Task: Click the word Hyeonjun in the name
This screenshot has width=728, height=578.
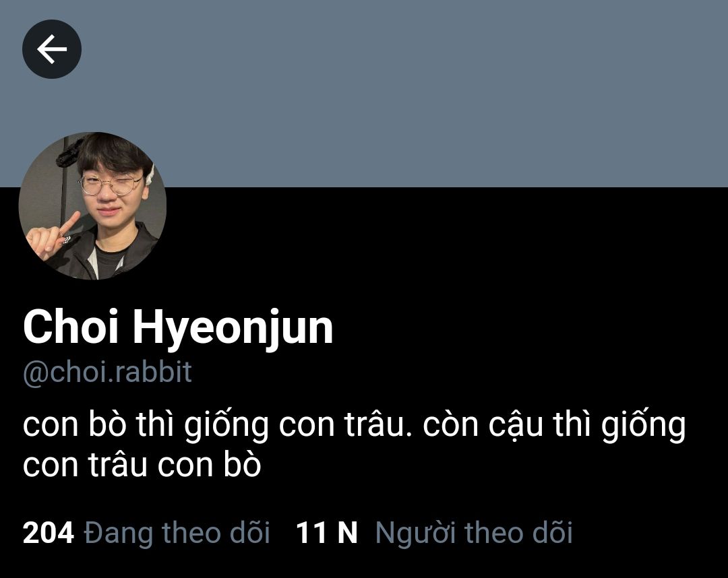Action: pyautogui.click(x=233, y=327)
